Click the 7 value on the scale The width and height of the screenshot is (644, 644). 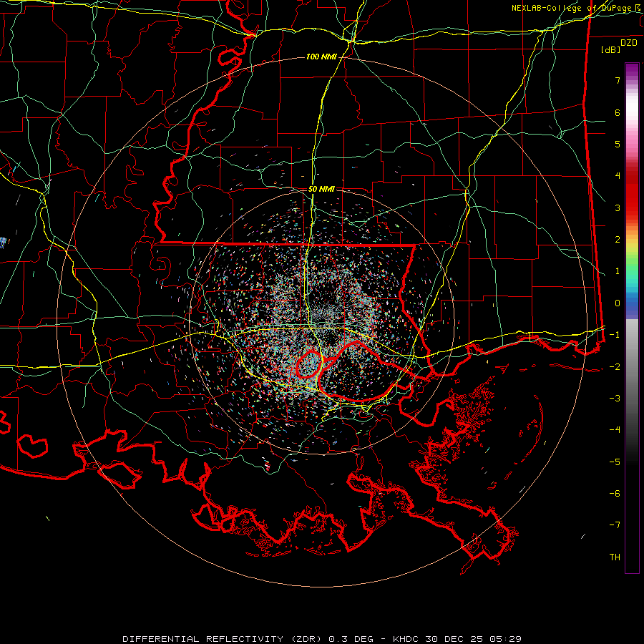click(x=618, y=80)
